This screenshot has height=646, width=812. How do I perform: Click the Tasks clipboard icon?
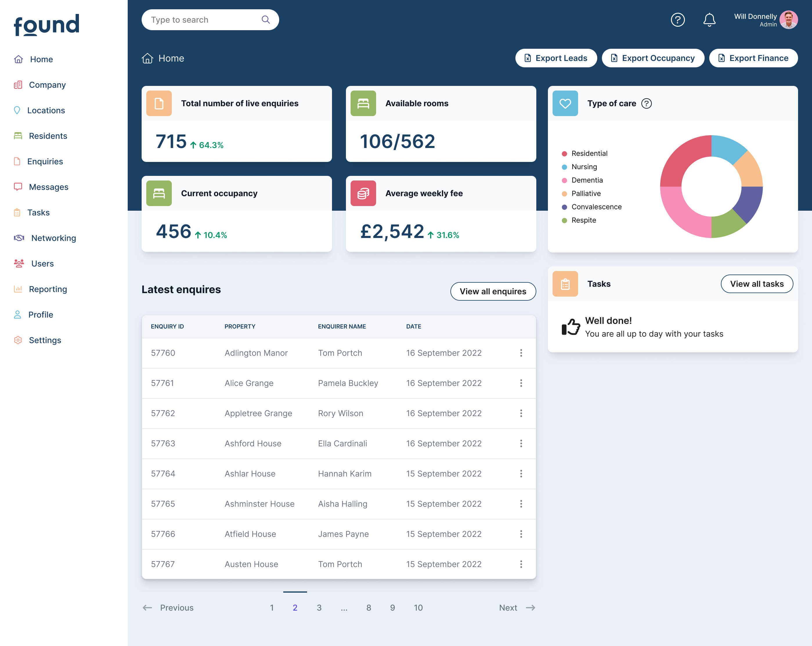pyautogui.click(x=565, y=284)
